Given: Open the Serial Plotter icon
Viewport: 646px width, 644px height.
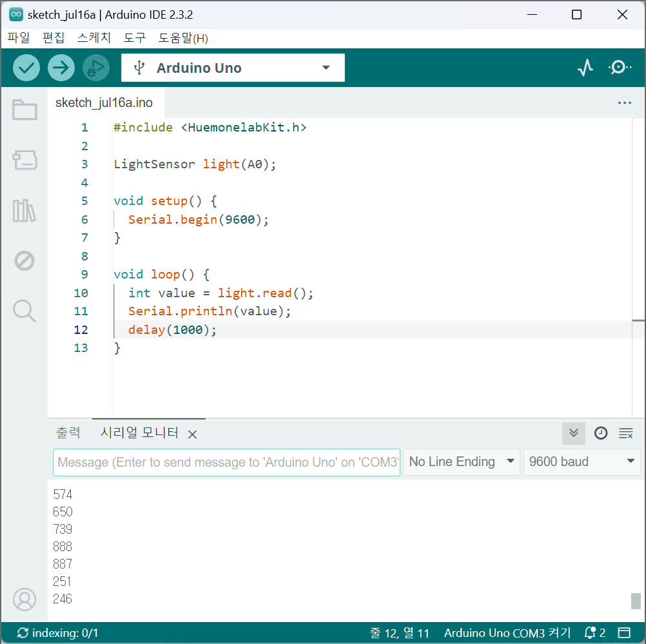Looking at the screenshot, I should point(585,68).
